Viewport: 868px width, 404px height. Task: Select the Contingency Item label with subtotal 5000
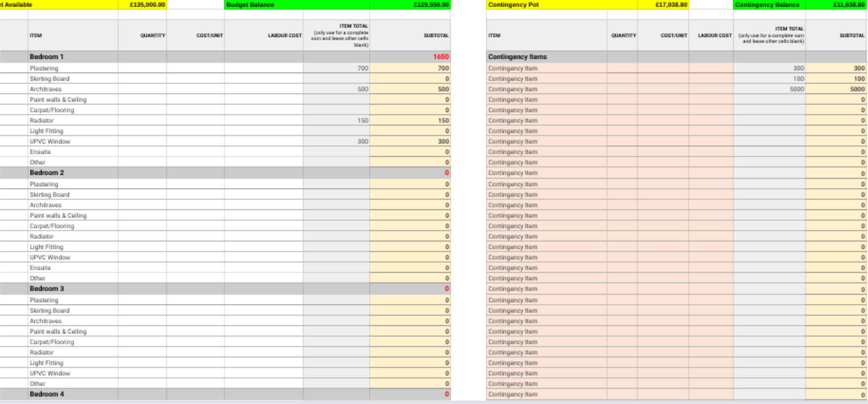pyautogui.click(x=512, y=89)
